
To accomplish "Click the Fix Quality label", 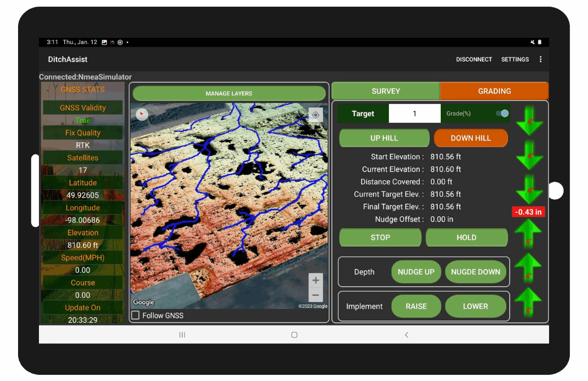I will (x=83, y=133).
